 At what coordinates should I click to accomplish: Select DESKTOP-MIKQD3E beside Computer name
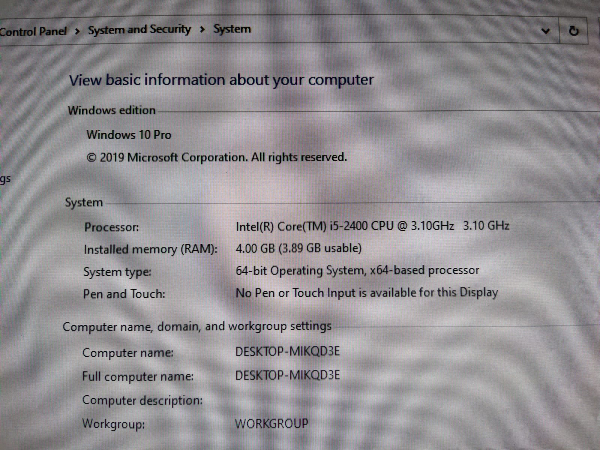pos(287,351)
